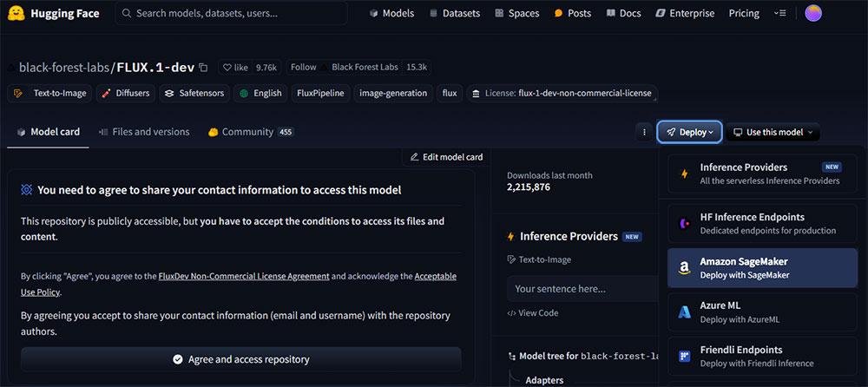The width and height of the screenshot is (868, 387).
Task: Copy model name using the copy icon
Action: point(203,68)
